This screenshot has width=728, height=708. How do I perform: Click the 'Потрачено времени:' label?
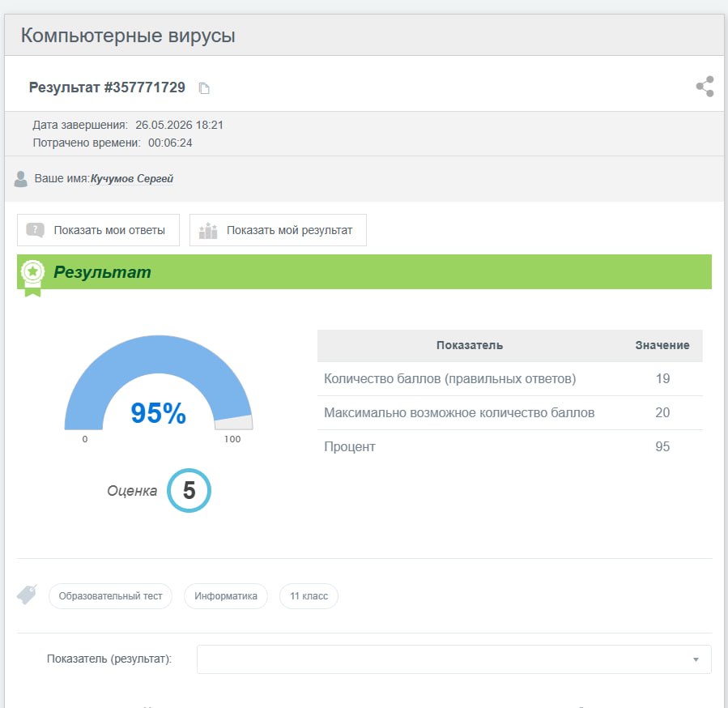pos(87,143)
